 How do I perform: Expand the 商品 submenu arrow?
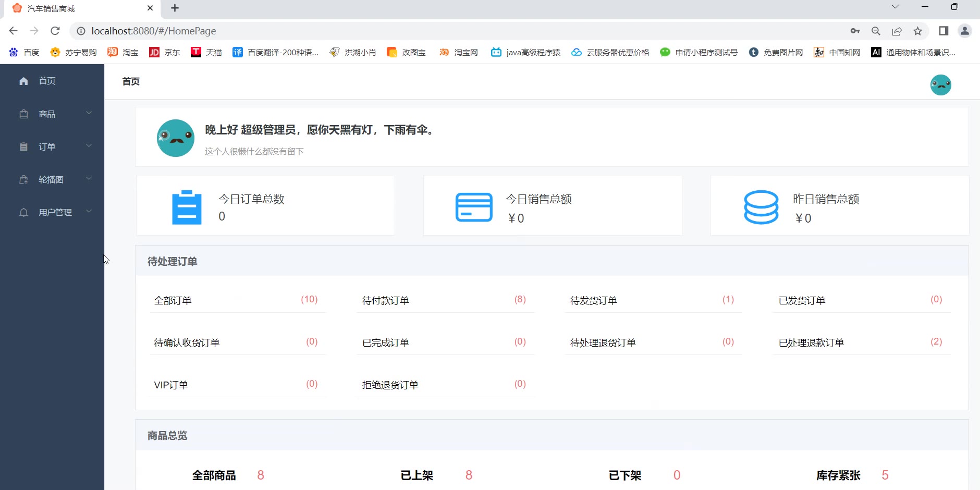(x=89, y=113)
